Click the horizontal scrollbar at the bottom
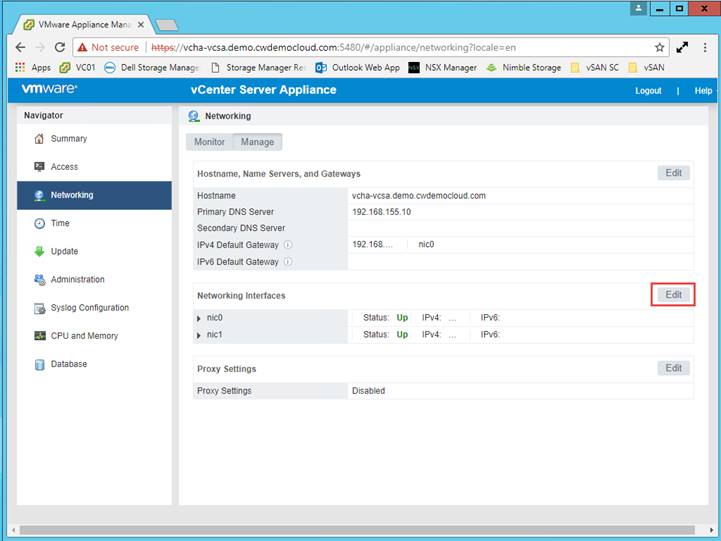The image size is (721, 541). point(357,530)
